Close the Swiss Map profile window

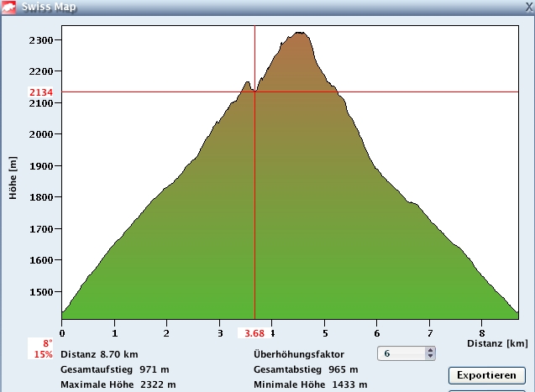[528, 6]
